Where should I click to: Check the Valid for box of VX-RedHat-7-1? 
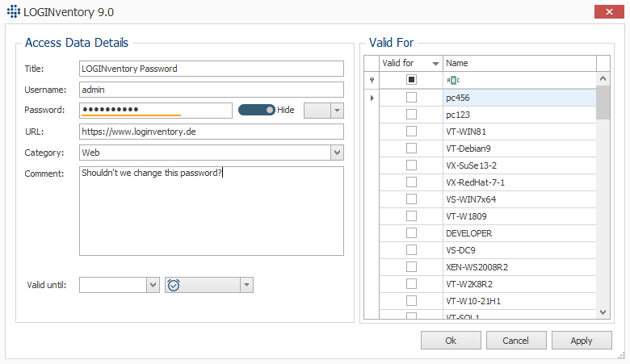[411, 182]
